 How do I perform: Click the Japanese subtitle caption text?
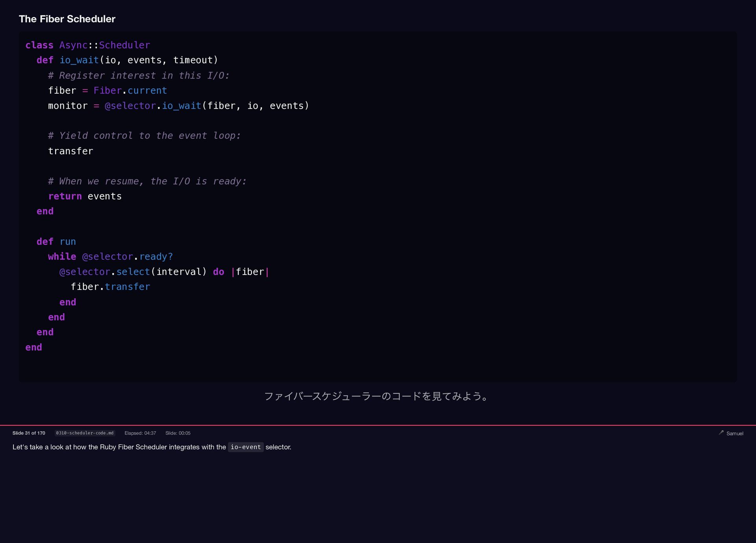tap(376, 396)
